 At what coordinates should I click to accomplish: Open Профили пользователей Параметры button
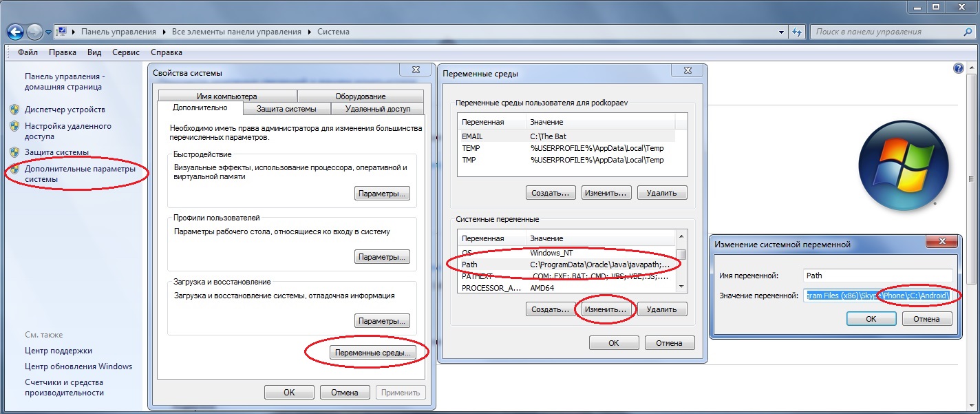[382, 257]
